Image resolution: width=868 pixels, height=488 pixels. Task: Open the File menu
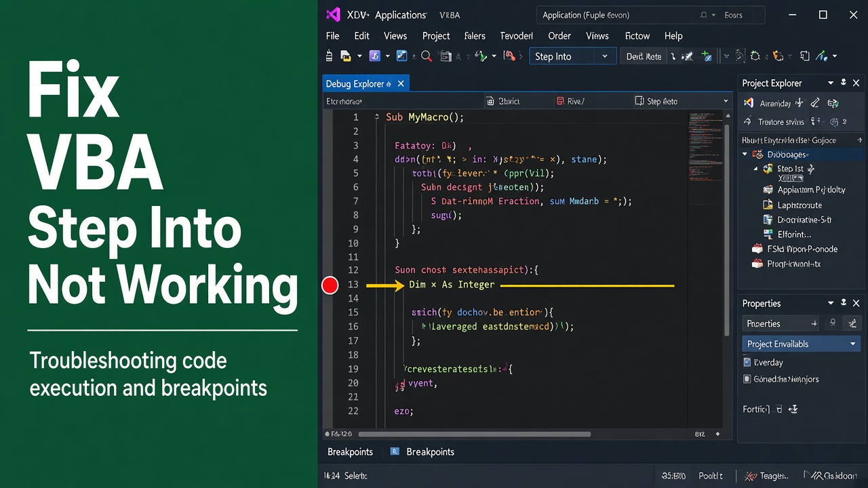tap(332, 36)
